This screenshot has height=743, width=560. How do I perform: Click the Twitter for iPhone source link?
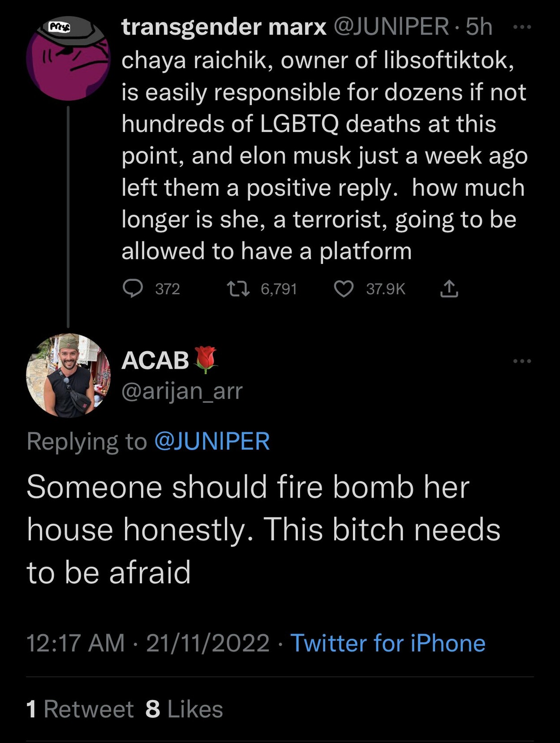click(x=388, y=643)
